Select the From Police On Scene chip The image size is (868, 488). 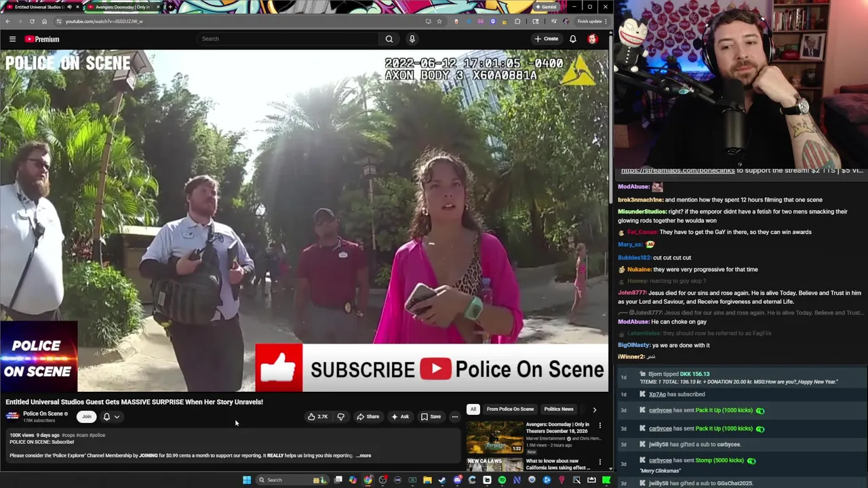510,409
